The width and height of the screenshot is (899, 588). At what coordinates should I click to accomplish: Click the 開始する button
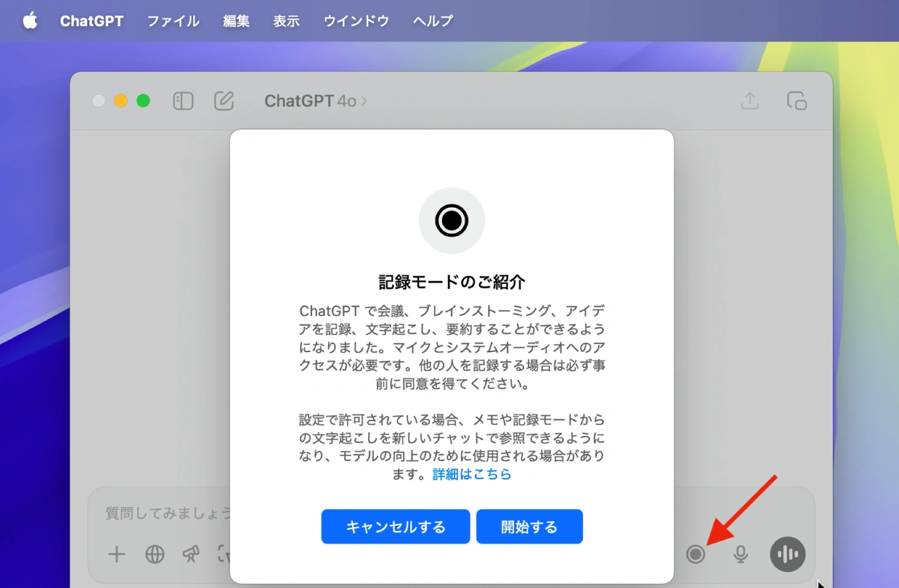click(529, 526)
